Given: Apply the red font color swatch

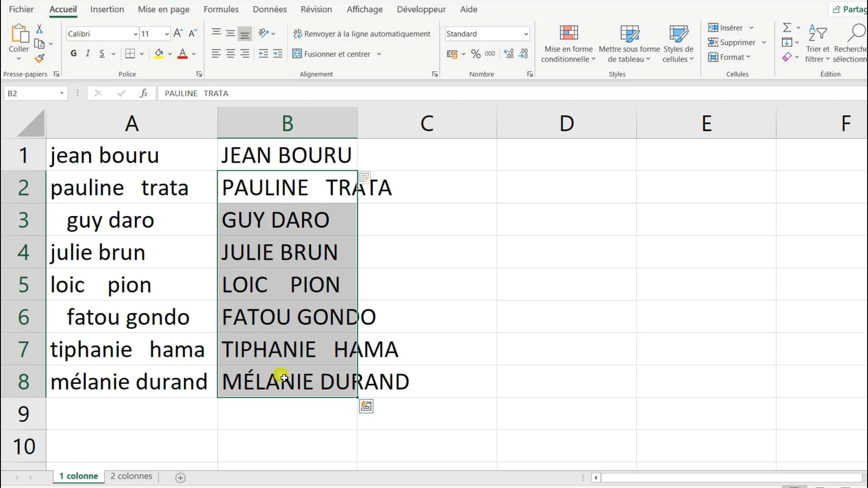Looking at the screenshot, I should point(183,54).
